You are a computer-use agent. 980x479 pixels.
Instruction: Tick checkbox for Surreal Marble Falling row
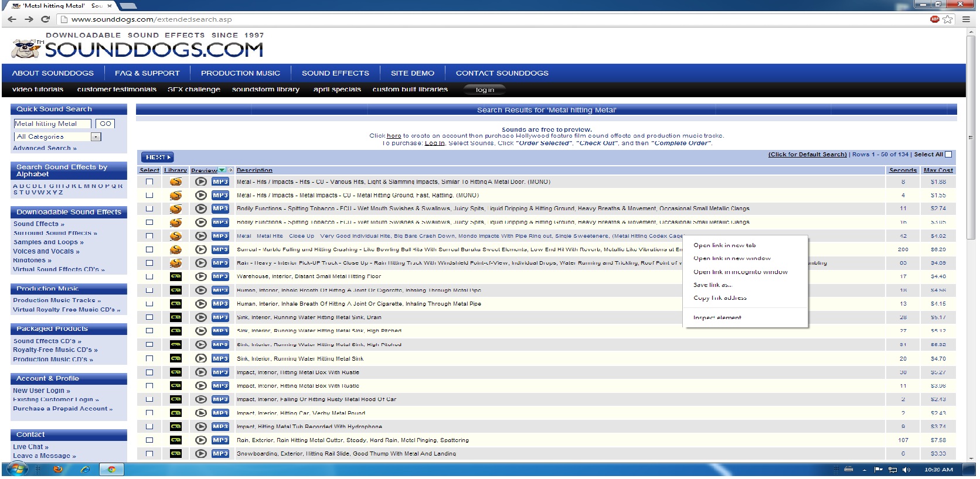coord(149,250)
